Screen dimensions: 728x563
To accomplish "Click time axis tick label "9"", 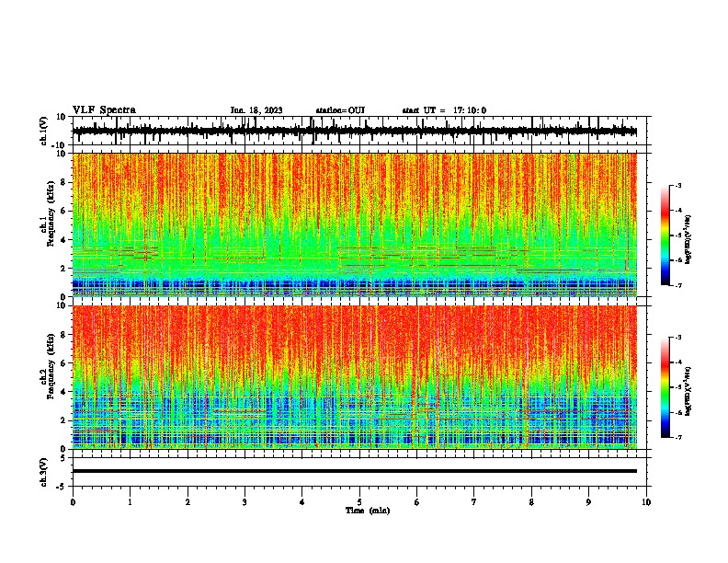I will tap(588, 502).
